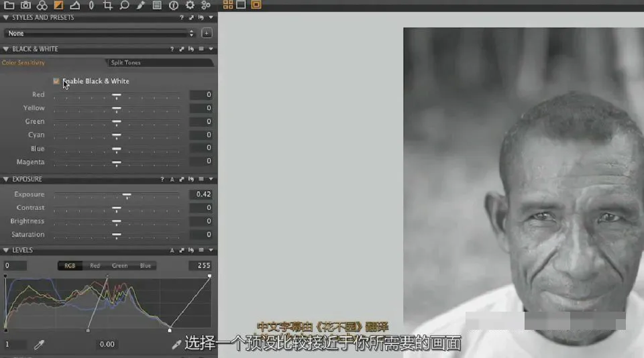The height and width of the screenshot is (358, 644).
Task: Open the Styles 'None' dropdown
Action: pos(100,34)
